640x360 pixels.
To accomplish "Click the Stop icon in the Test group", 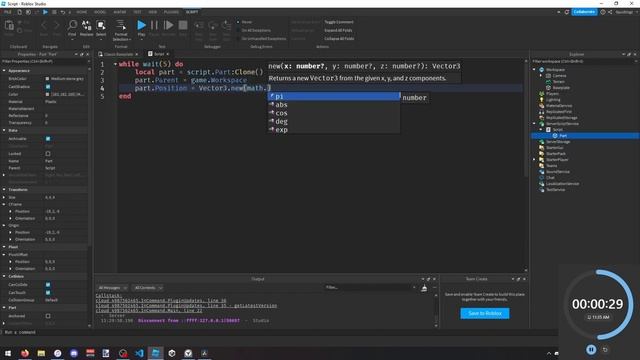I will click(x=183, y=25).
